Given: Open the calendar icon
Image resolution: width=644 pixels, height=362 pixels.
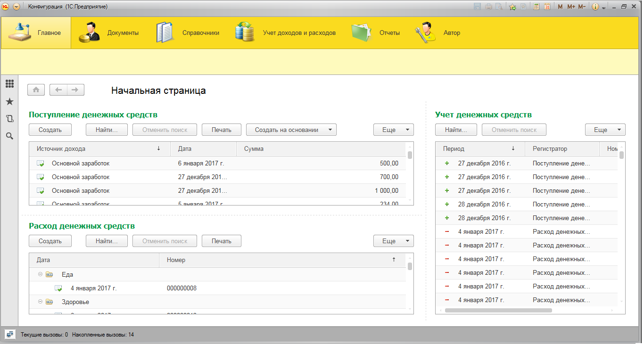Looking at the screenshot, I should tap(547, 7).
